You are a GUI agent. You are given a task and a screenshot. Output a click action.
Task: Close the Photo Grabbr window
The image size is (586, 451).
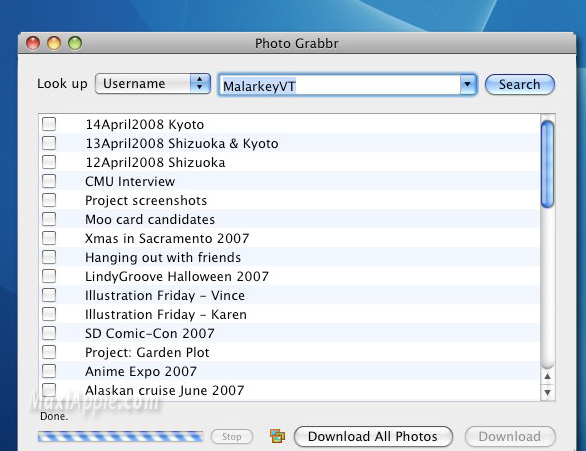coord(33,43)
